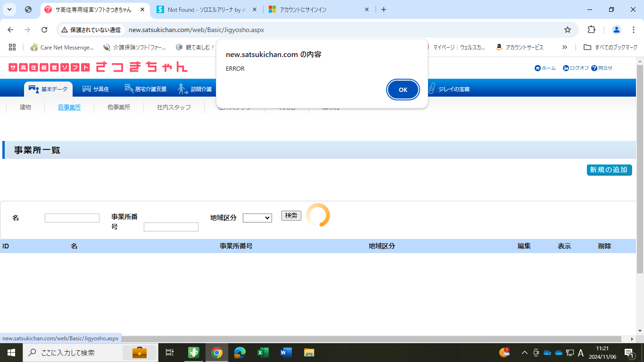Click OK in the ERROR dialog
This screenshot has height=362, width=644.
click(x=403, y=90)
